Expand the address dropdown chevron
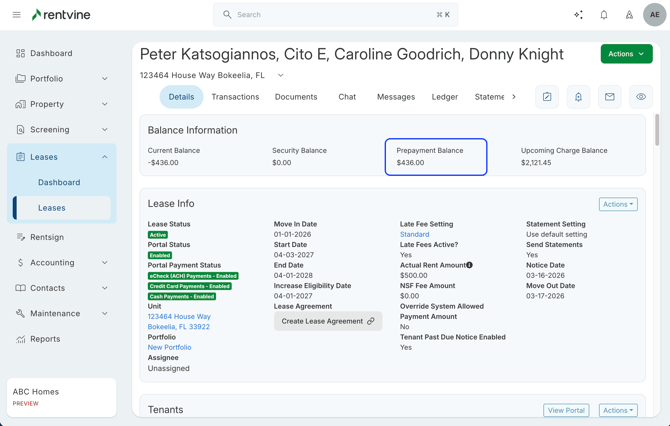Viewport: 670px width, 426px height. click(281, 75)
